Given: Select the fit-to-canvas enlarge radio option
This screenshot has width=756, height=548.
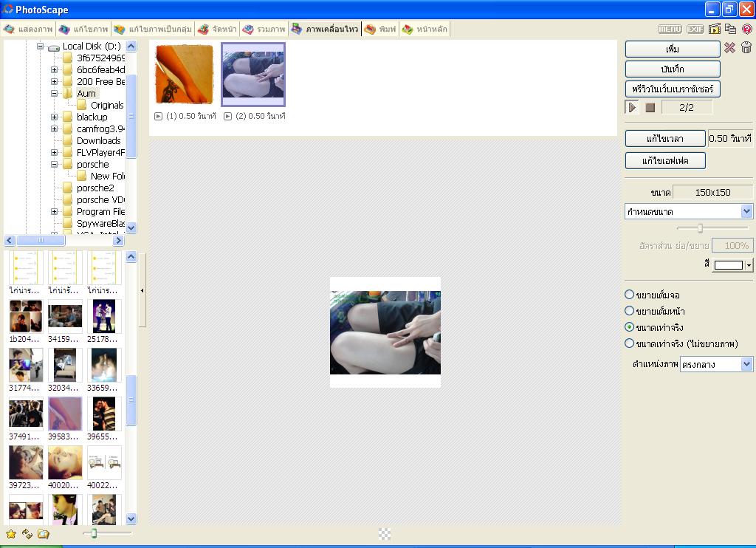Looking at the screenshot, I should (x=629, y=294).
